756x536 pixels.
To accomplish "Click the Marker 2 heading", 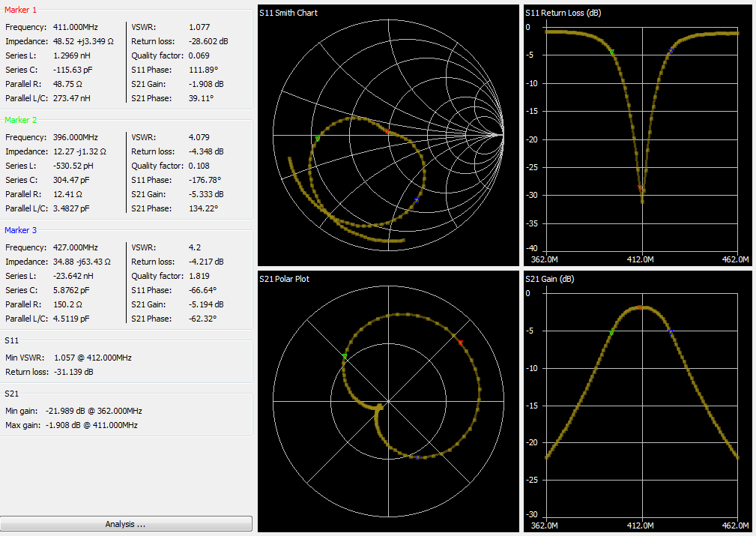I will point(20,120).
